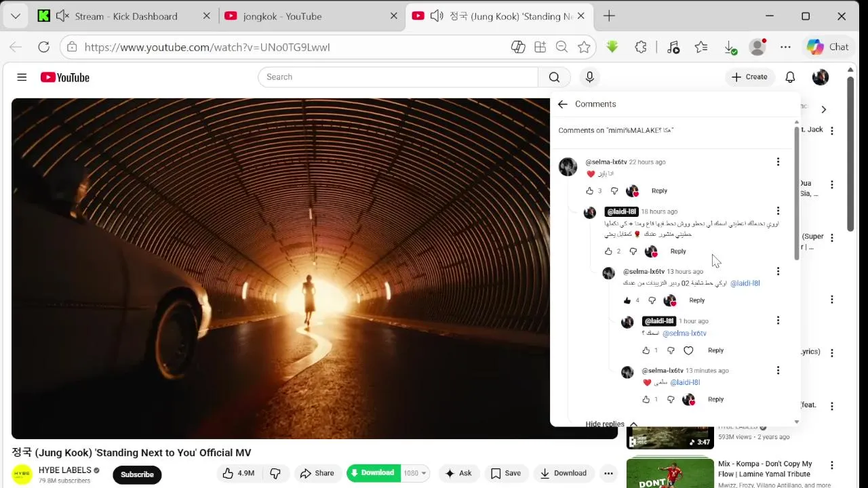Screen dimensions: 868x488
Task: Zoom out using address bar magnifier
Action: (561, 47)
